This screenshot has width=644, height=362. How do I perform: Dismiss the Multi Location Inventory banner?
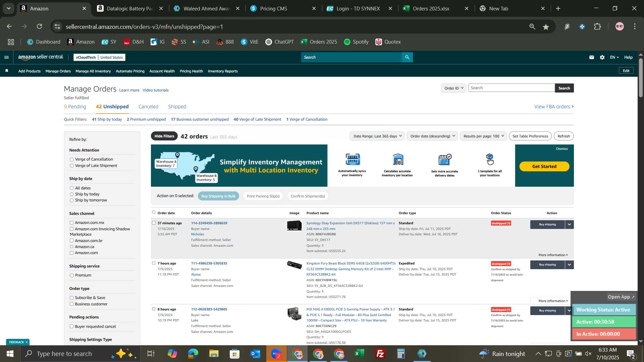[562, 149]
